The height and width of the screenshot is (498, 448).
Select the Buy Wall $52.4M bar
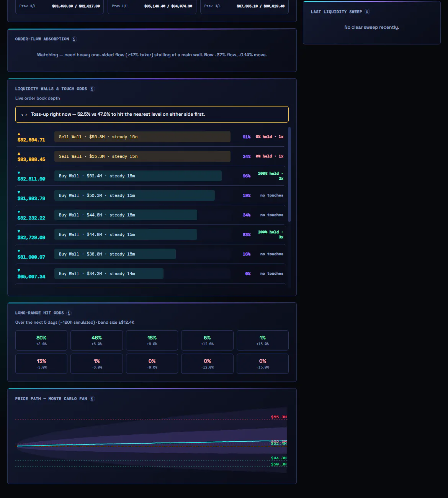(138, 176)
